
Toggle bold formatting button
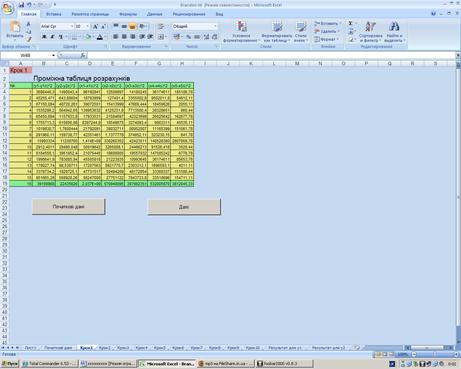click(x=44, y=37)
